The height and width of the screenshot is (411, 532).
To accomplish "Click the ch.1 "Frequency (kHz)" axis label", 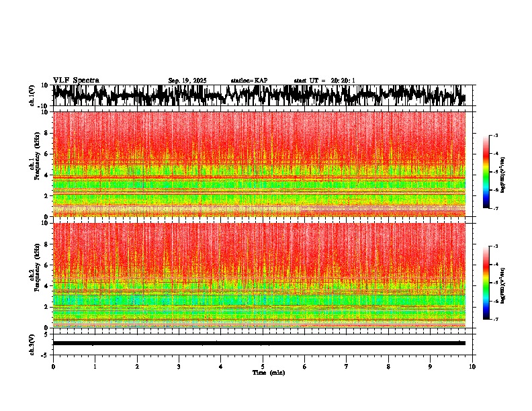I will pos(38,156).
